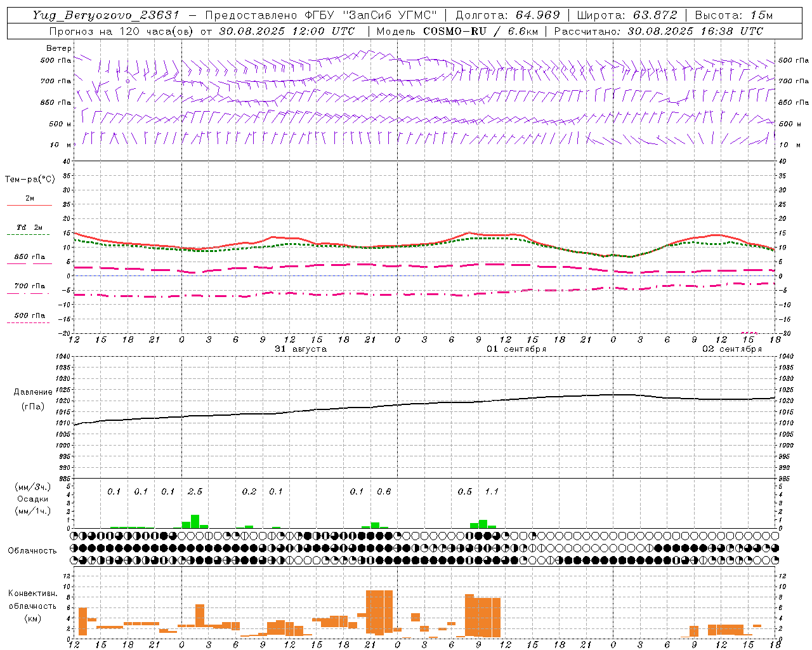Viewport: 812px width, 650px height.
Task: Click the 01 сентября date label
Action: coord(516,349)
